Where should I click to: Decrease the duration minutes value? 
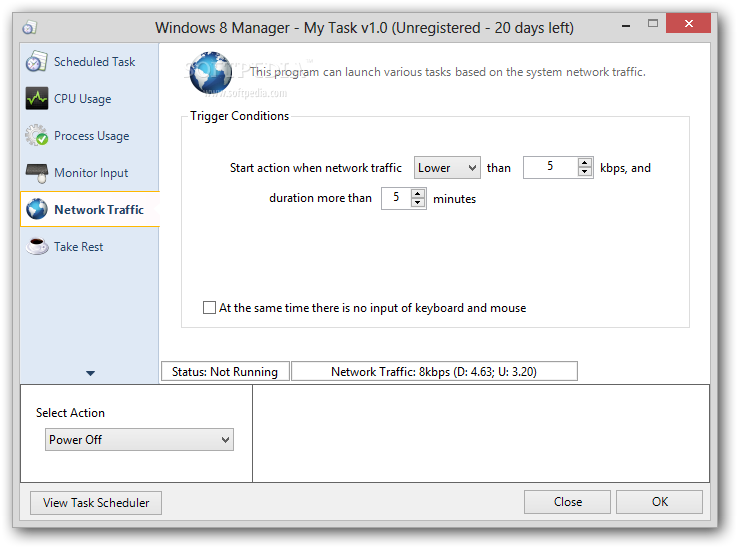(417, 203)
